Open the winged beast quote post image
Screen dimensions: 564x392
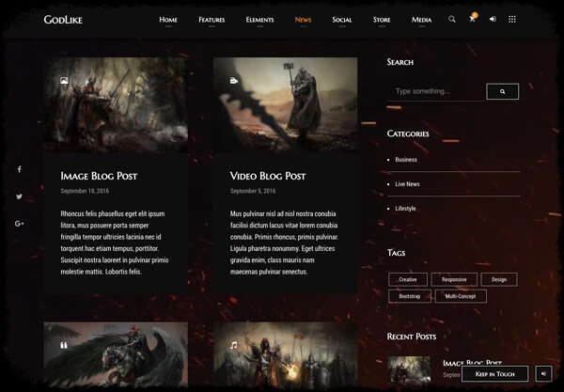coord(116,354)
